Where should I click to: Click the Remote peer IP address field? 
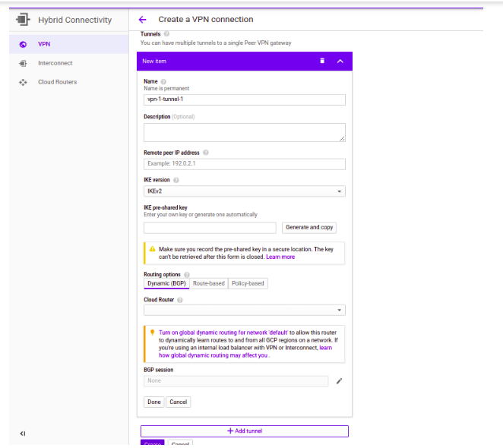point(244,164)
